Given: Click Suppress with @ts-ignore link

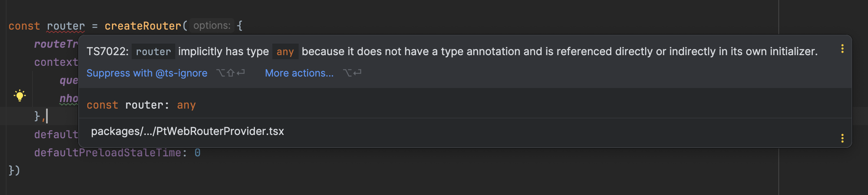Looking at the screenshot, I should coord(147,73).
